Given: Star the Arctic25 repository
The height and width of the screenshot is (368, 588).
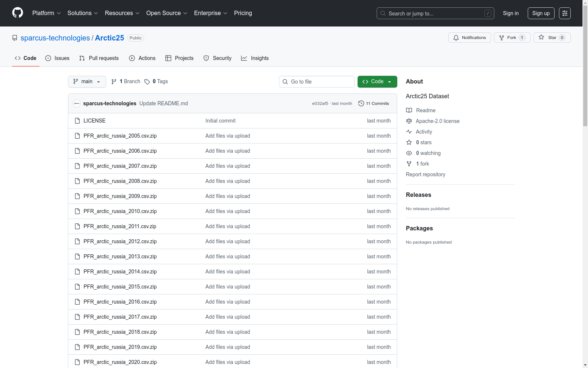Looking at the screenshot, I should (552, 38).
